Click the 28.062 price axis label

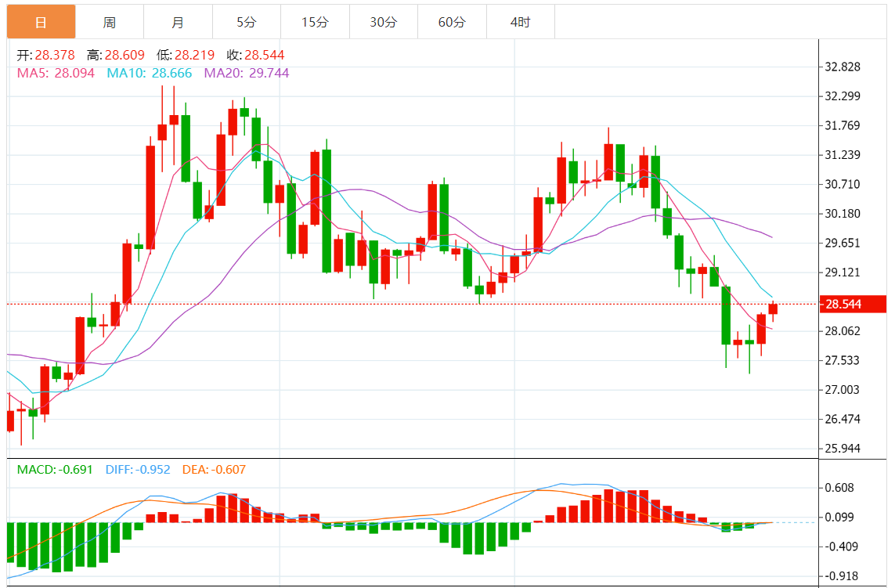tap(843, 331)
